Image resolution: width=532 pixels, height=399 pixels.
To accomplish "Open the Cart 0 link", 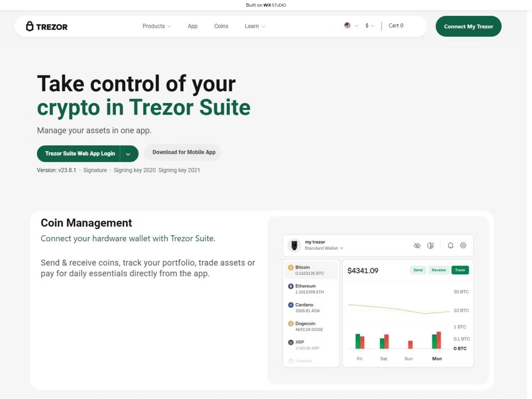I will [396, 26].
